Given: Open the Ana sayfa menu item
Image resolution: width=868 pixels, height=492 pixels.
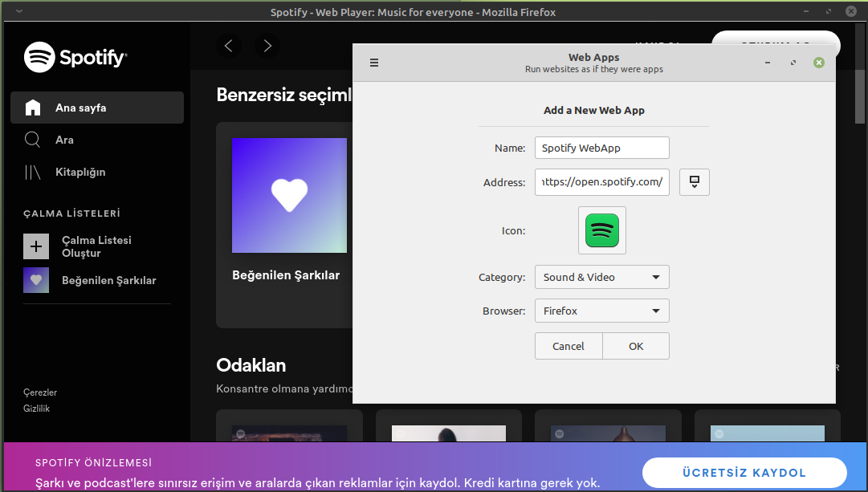Looking at the screenshot, I should (x=97, y=108).
